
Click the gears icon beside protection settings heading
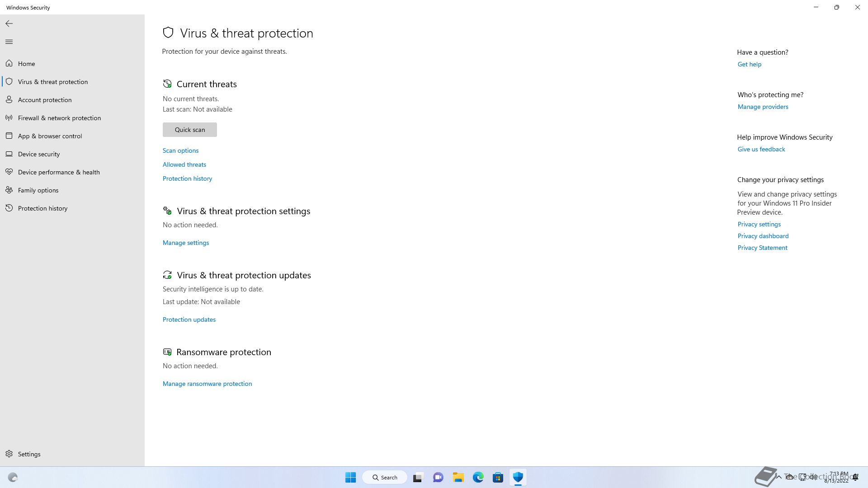167,211
